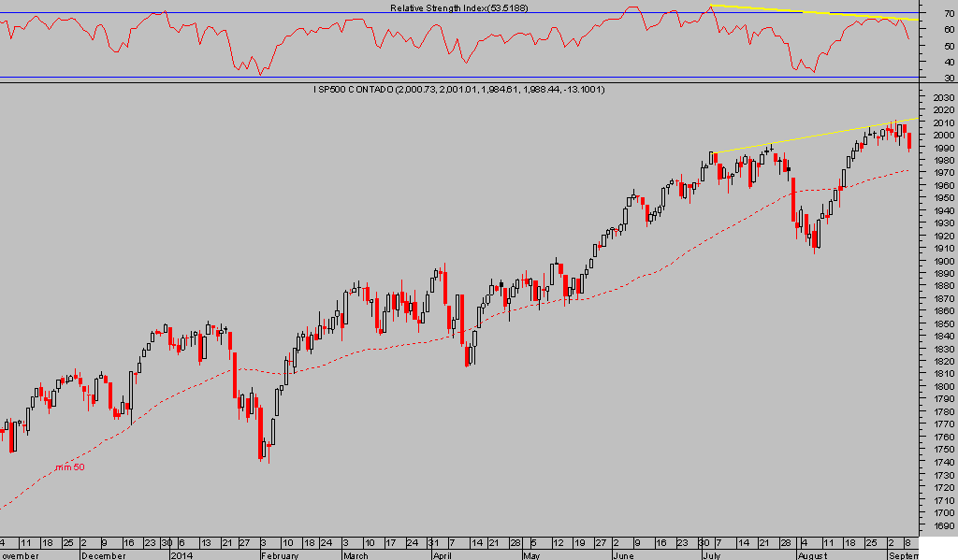Click the 30 label on RSI scale
Screen dimensions: 958x560
925,78
